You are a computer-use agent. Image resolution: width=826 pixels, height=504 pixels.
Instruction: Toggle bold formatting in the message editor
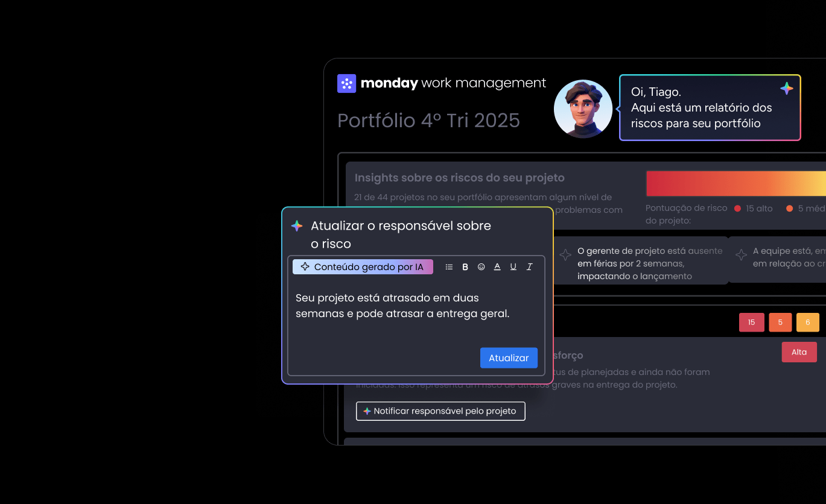coord(465,267)
